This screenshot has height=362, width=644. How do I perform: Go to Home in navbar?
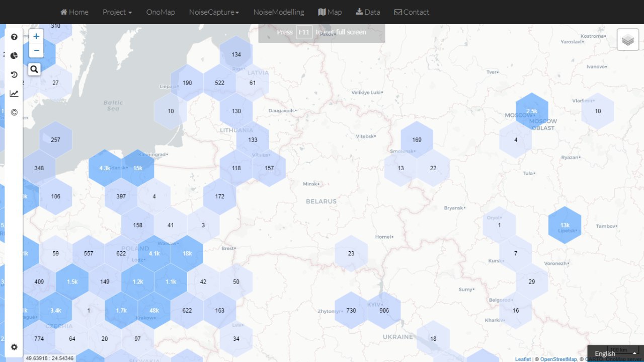click(x=74, y=12)
